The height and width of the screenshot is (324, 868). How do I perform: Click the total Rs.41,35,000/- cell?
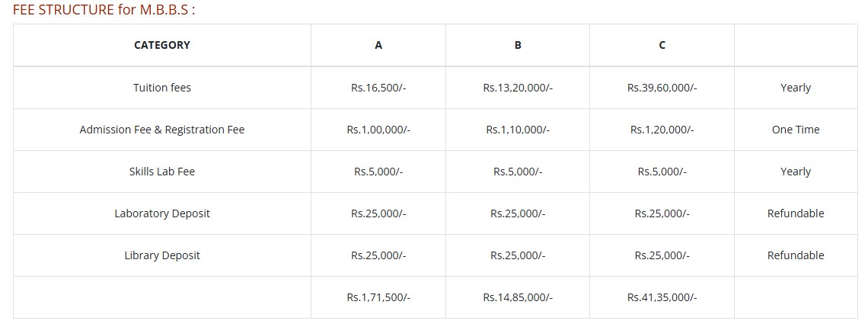tap(662, 297)
